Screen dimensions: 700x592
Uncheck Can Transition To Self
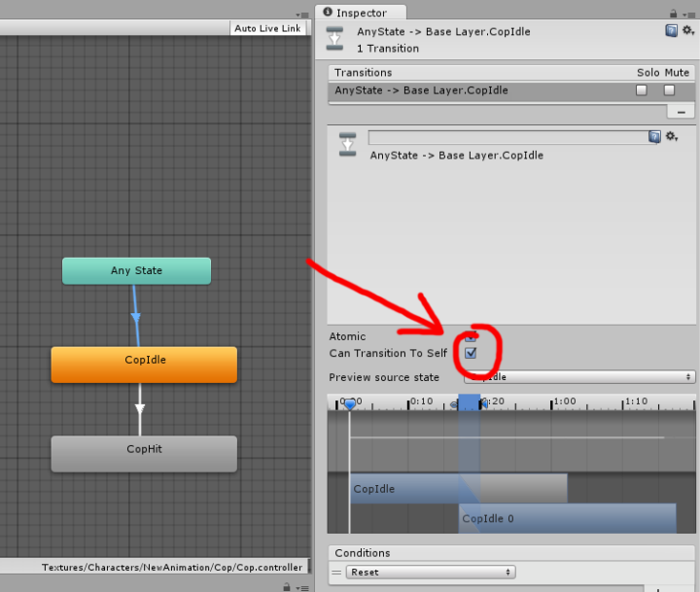[x=471, y=353]
